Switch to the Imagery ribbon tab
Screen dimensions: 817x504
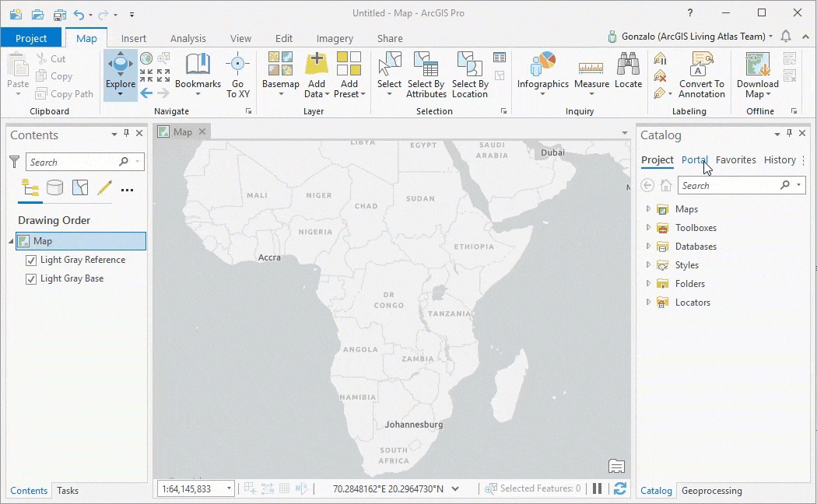335,38
